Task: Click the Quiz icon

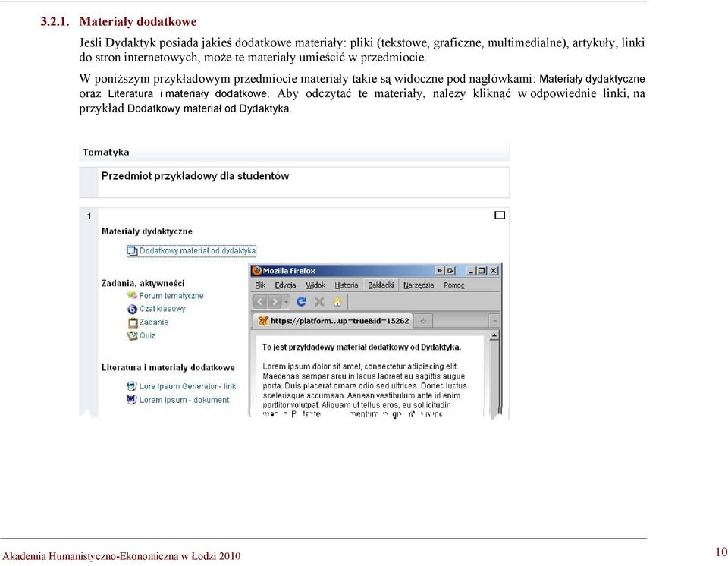Action: pyautogui.click(x=132, y=335)
